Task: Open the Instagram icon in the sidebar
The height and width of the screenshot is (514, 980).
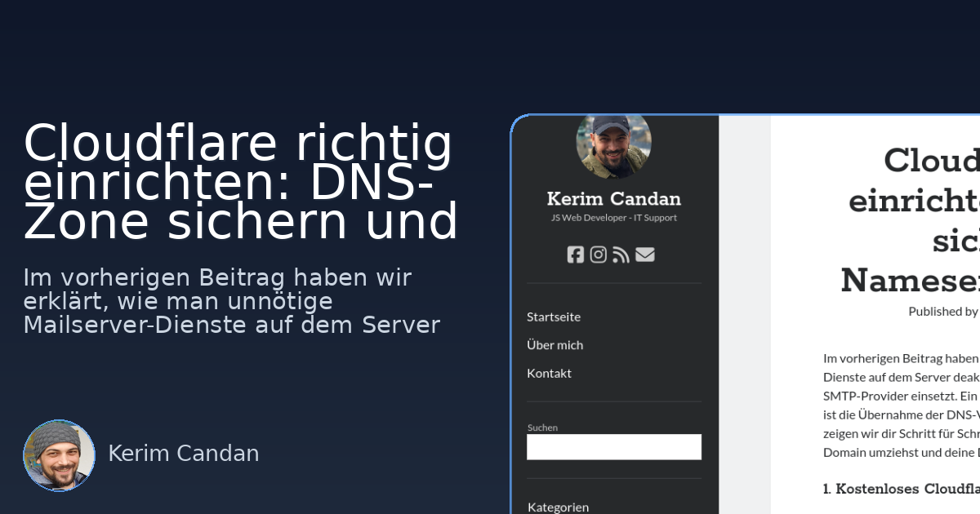Action: [598, 255]
